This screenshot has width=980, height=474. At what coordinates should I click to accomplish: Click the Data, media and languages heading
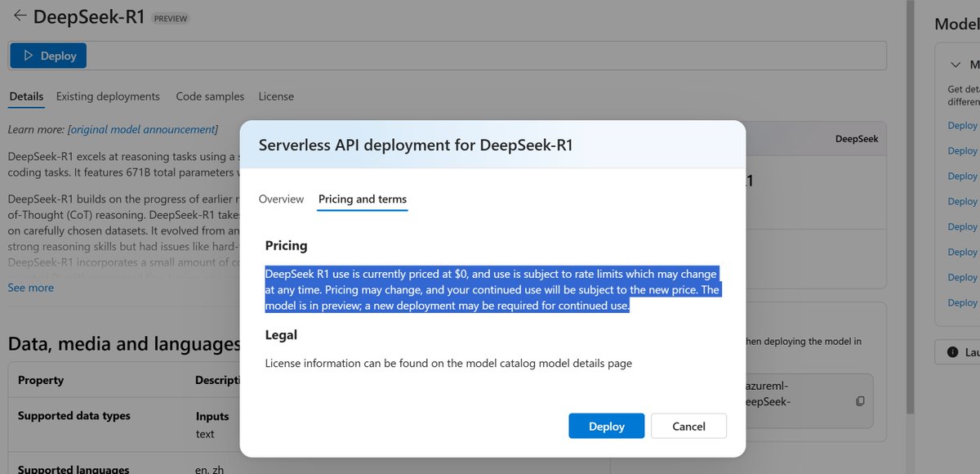(124, 344)
